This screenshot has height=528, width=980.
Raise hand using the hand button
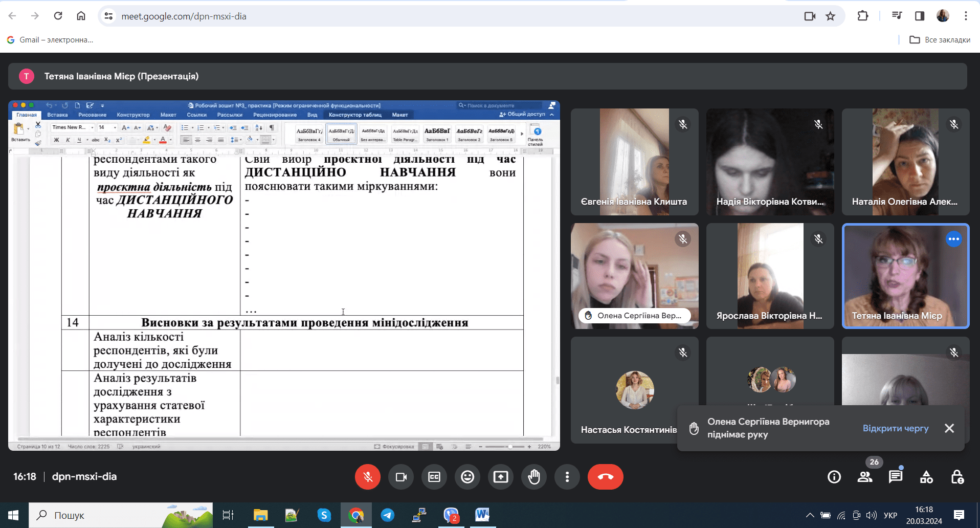[534, 477]
